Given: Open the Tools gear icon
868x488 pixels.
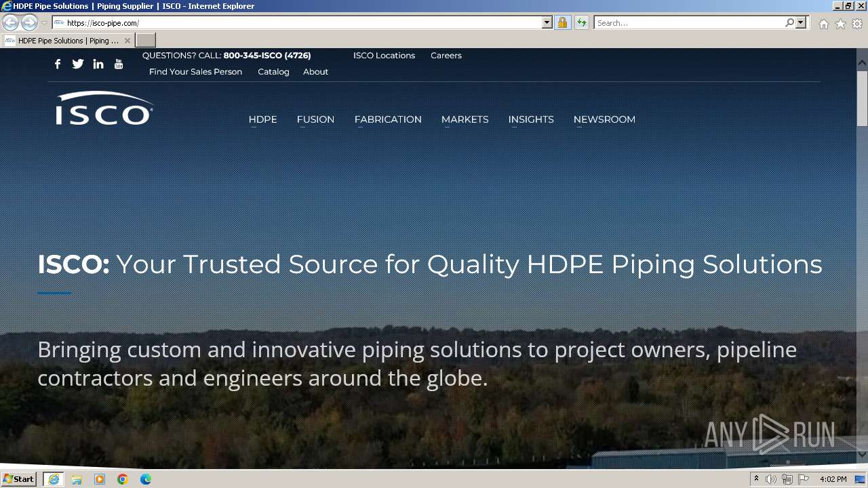Looking at the screenshot, I should pos(857,24).
